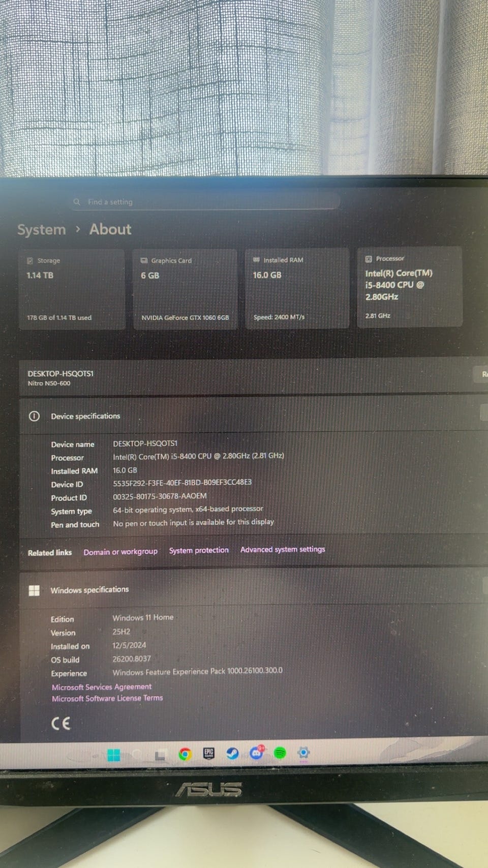The width and height of the screenshot is (488, 868).
Task: Open Steam from the taskbar
Action: (233, 753)
